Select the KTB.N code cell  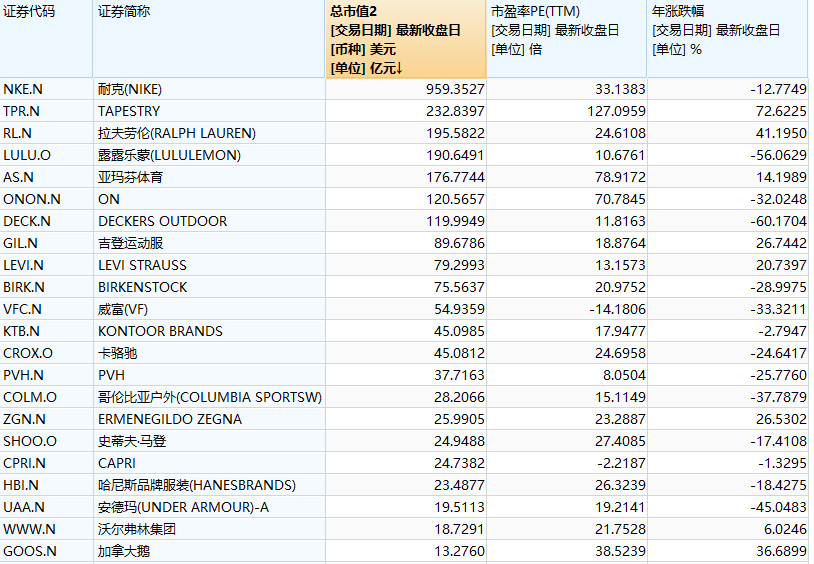coord(46,331)
